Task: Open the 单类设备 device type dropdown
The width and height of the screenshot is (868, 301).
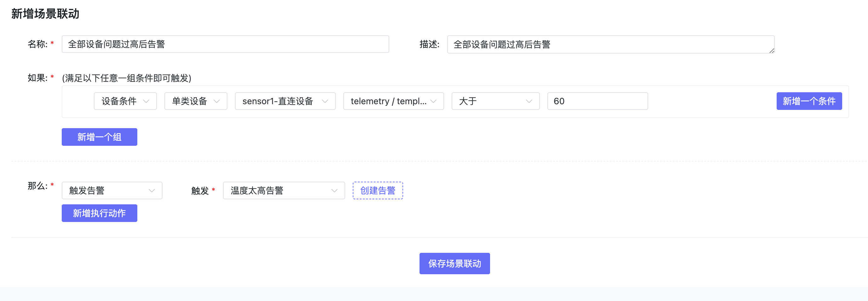Action: (196, 101)
